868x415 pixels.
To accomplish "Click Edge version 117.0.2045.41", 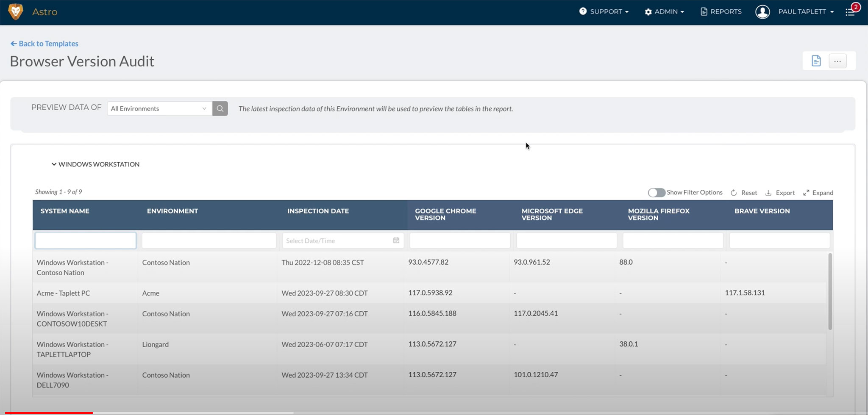I will pyautogui.click(x=536, y=313).
